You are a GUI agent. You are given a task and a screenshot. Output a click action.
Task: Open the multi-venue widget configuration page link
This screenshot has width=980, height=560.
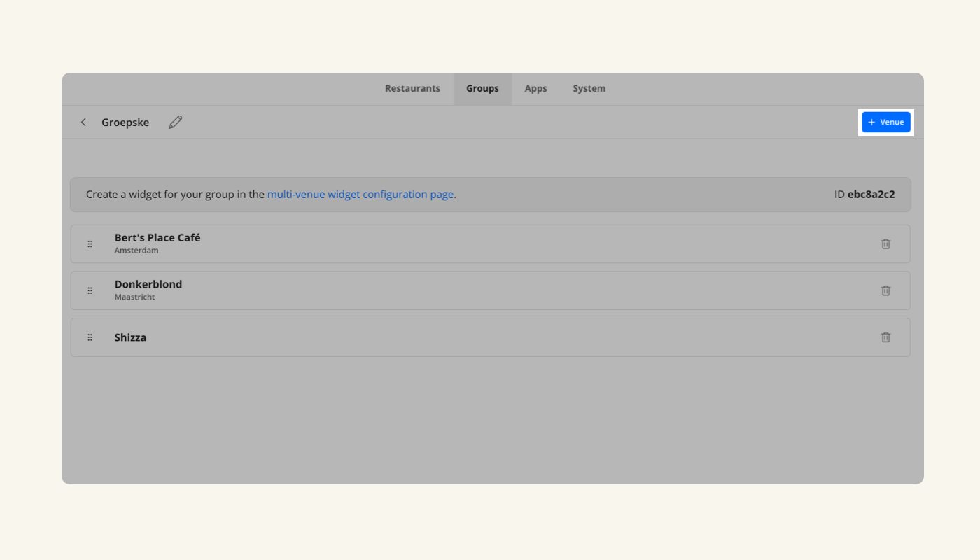(360, 195)
